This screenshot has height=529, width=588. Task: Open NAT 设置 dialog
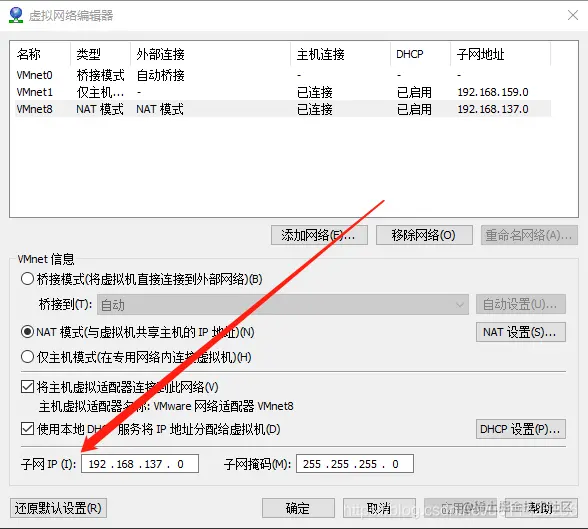(521, 332)
